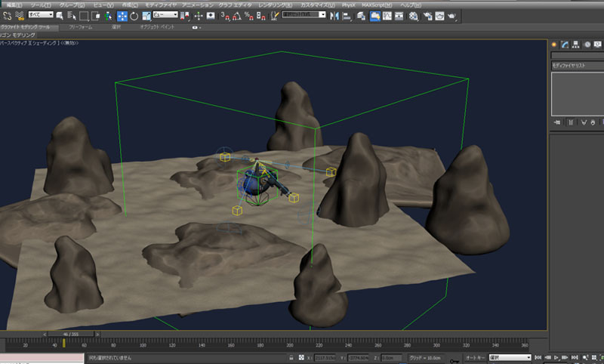Image resolution: width=604 pixels, height=364 pixels.
Task: Open the MAXScript menu
Action: (x=377, y=5)
